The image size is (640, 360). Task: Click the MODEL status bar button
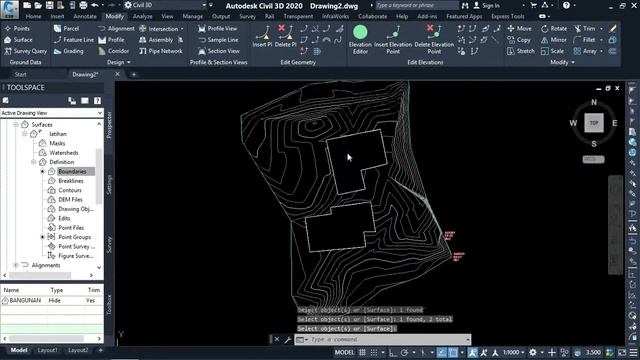point(344,352)
